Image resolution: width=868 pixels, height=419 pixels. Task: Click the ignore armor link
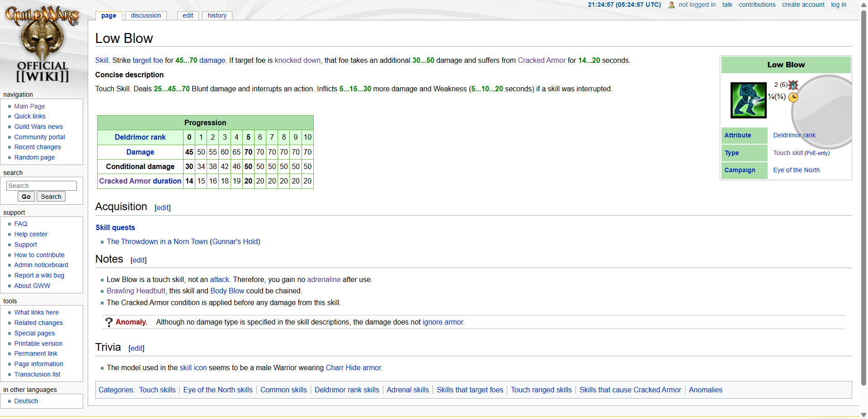pyautogui.click(x=443, y=322)
